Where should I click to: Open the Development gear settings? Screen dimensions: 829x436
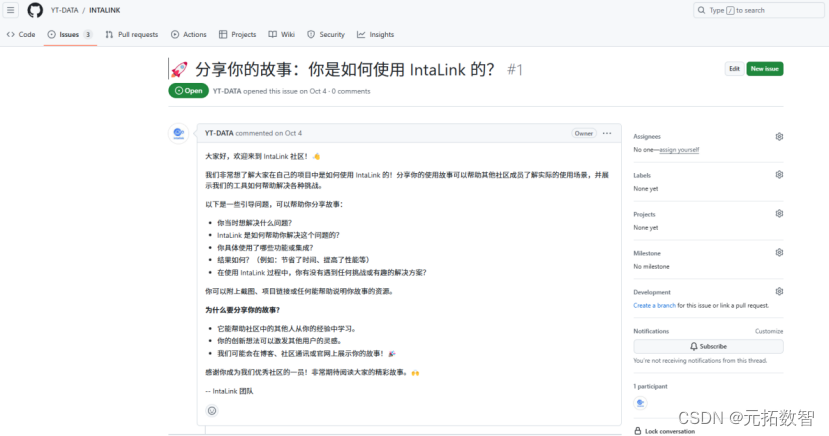[779, 292]
